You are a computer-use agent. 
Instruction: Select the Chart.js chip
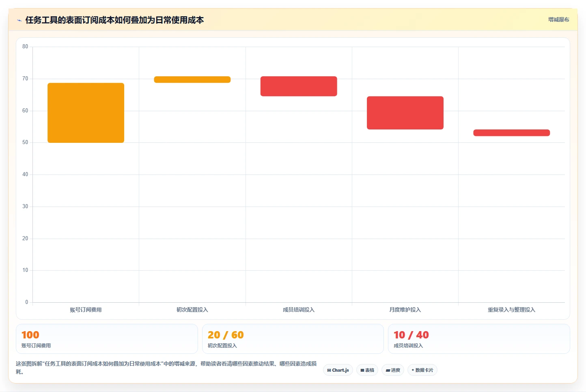(338, 370)
